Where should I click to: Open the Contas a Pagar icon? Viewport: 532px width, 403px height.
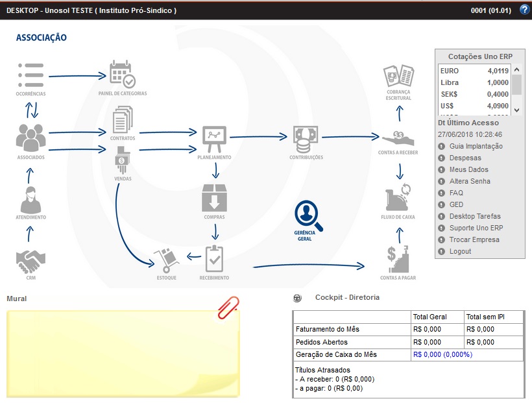click(x=398, y=259)
